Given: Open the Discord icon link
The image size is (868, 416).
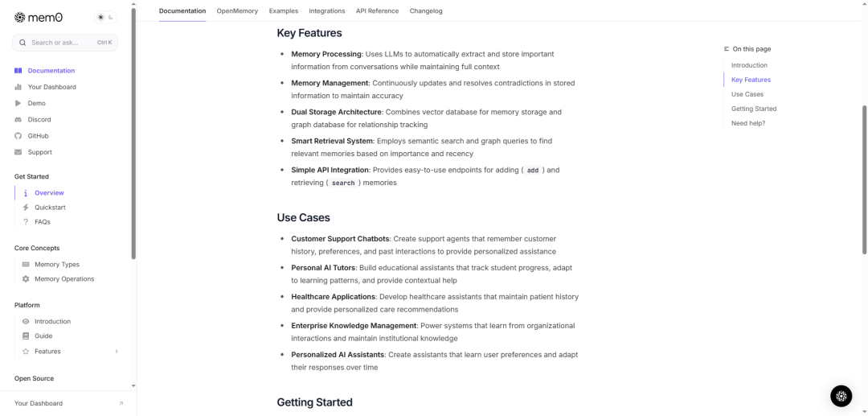Looking at the screenshot, I should tap(18, 120).
